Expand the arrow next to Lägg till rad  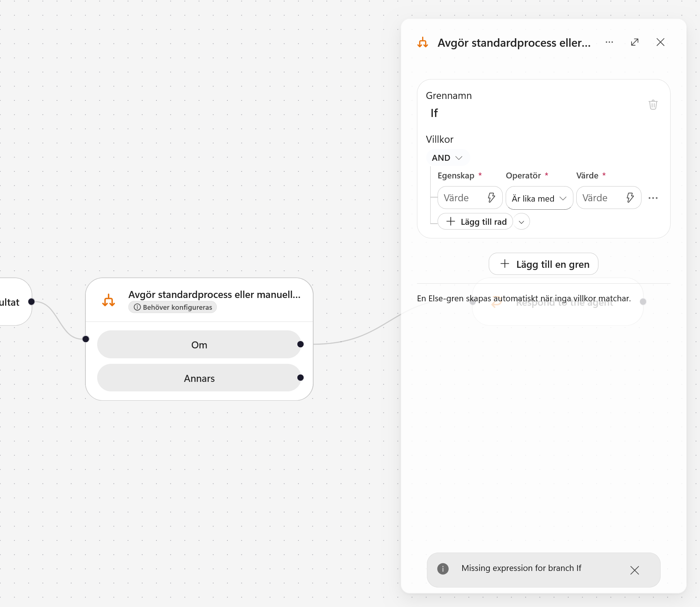coord(522,222)
